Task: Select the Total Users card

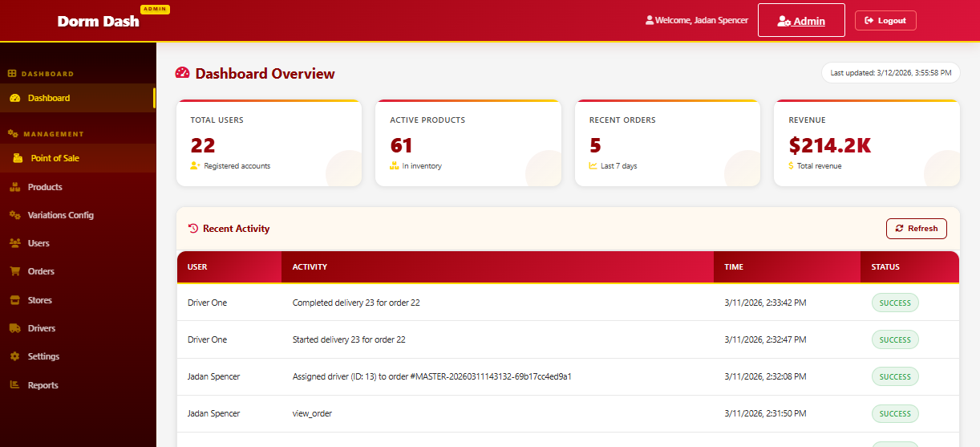Action: tap(269, 143)
